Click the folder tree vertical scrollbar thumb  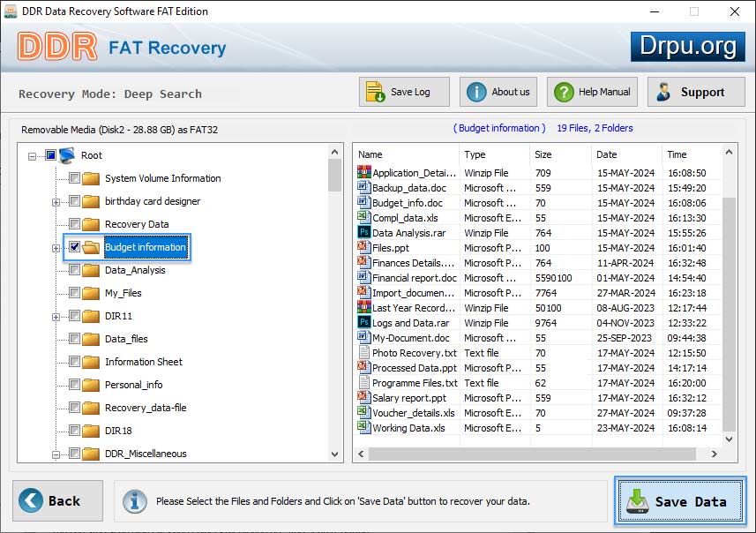tap(334, 175)
